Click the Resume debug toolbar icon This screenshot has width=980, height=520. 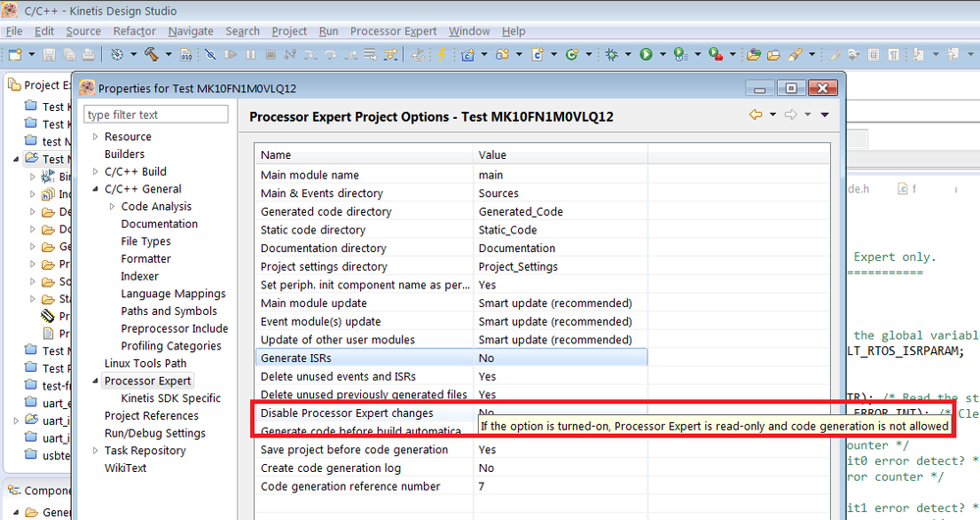(x=231, y=55)
